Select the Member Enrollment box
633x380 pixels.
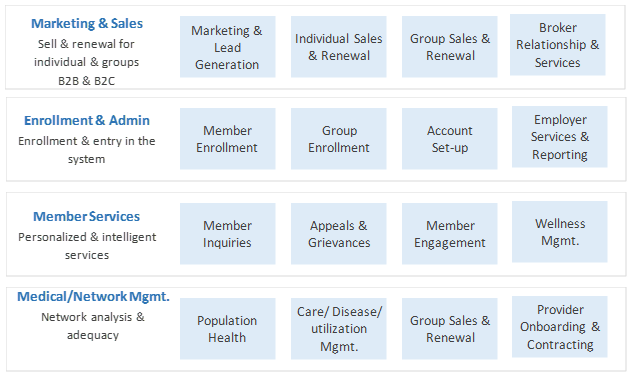click(x=228, y=139)
